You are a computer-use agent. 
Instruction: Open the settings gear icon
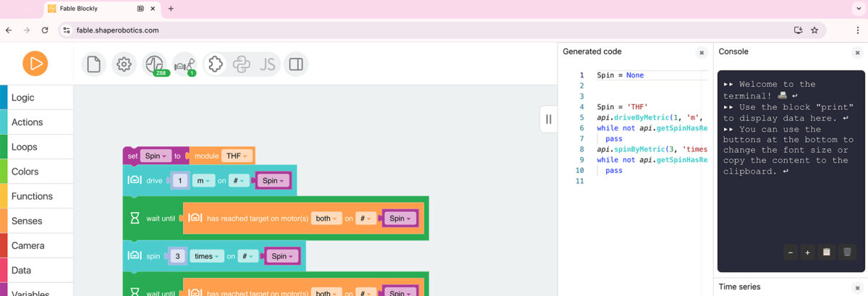124,64
